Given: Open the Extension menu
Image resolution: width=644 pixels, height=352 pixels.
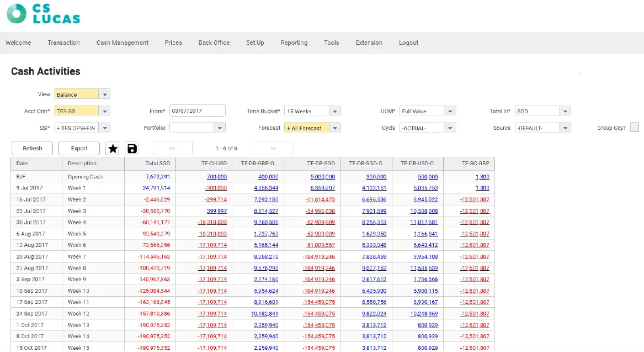Looking at the screenshot, I should pyautogui.click(x=369, y=43).
